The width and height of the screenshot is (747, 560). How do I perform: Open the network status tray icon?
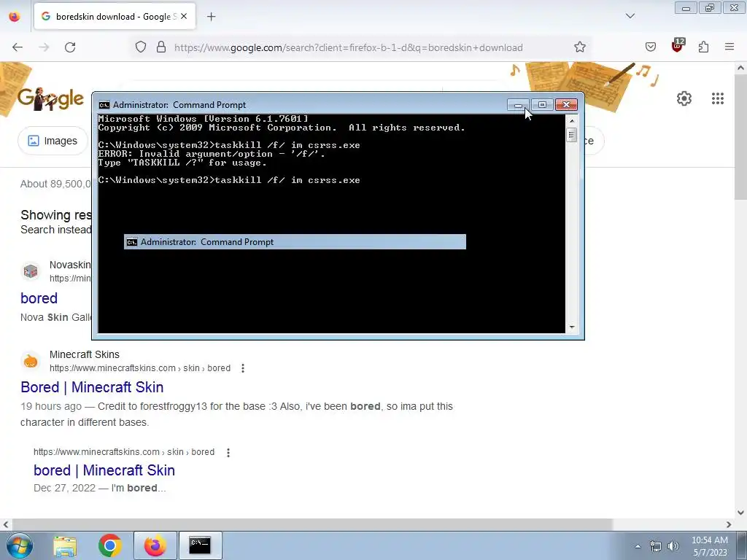coord(656,546)
